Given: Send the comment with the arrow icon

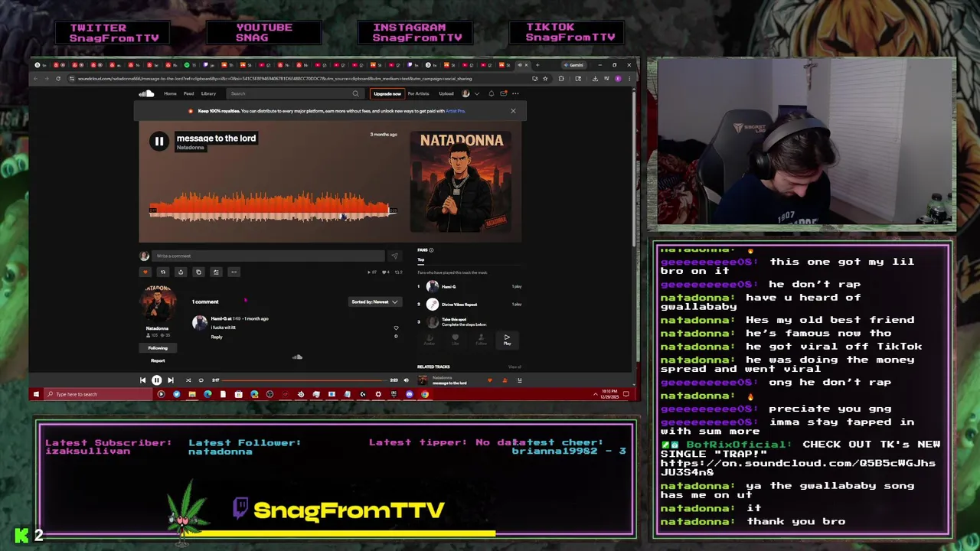Looking at the screenshot, I should 394,256.
